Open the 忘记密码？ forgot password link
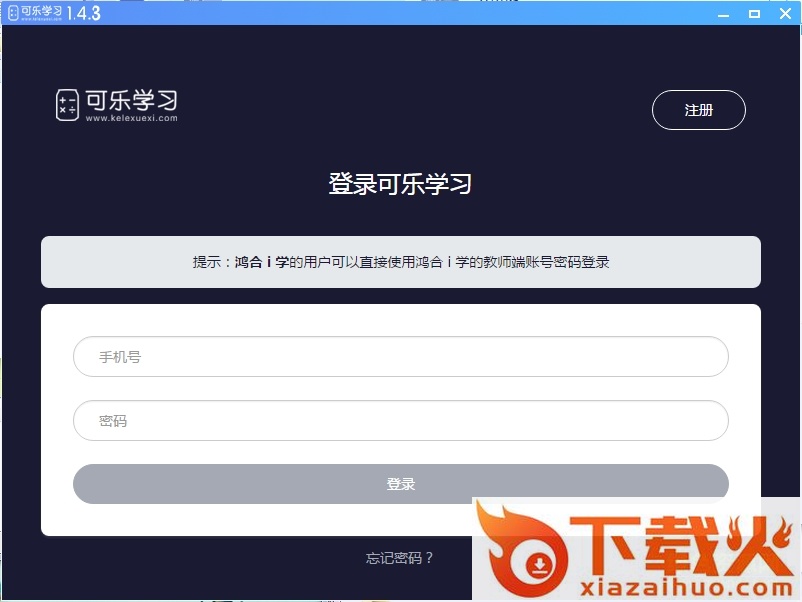Image resolution: width=802 pixels, height=602 pixels. (399, 558)
